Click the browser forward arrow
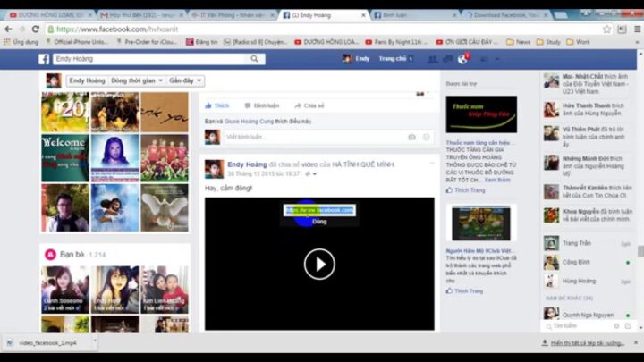Screen dimensions: 644x362 [x=21, y=29]
